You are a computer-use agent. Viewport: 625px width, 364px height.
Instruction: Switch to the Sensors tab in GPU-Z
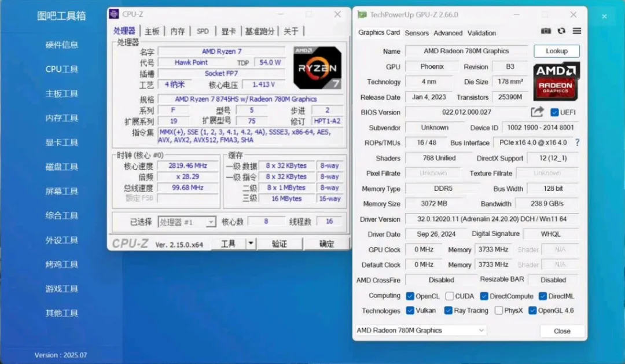pos(417,33)
